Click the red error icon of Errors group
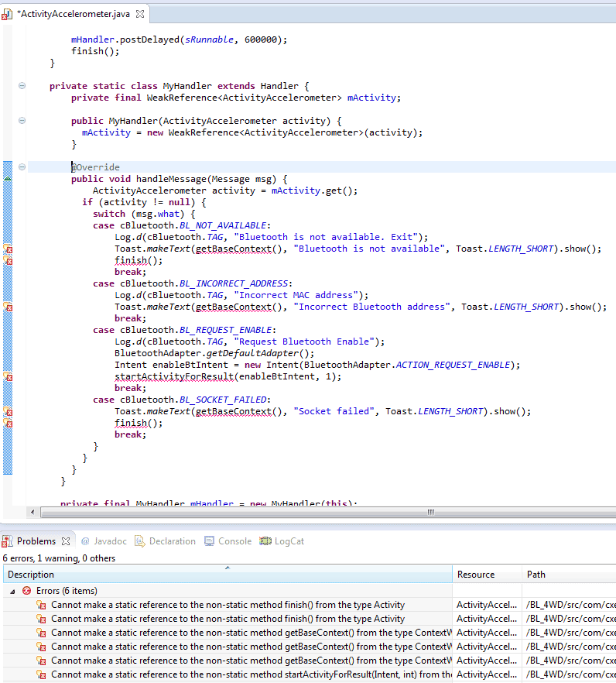 click(x=27, y=591)
